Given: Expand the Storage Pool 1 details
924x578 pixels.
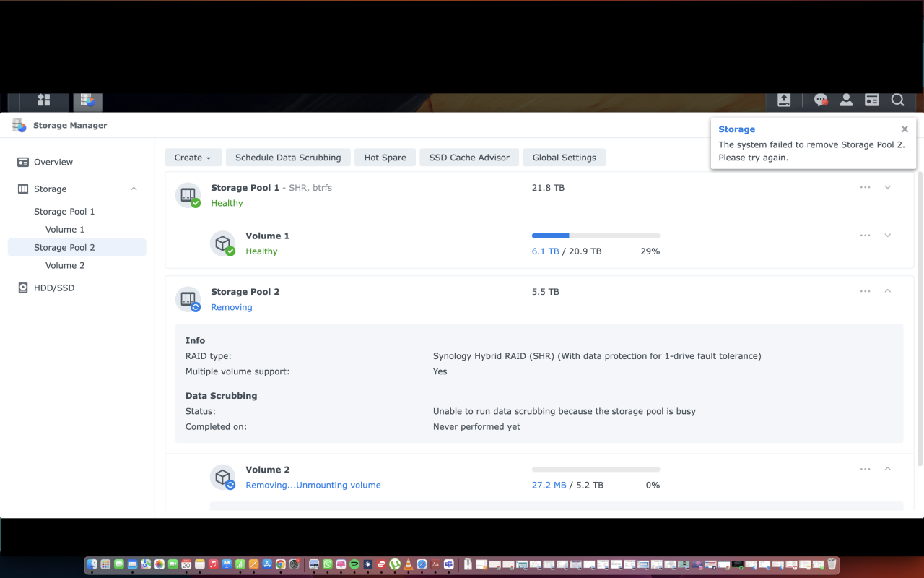Looking at the screenshot, I should click(x=888, y=187).
